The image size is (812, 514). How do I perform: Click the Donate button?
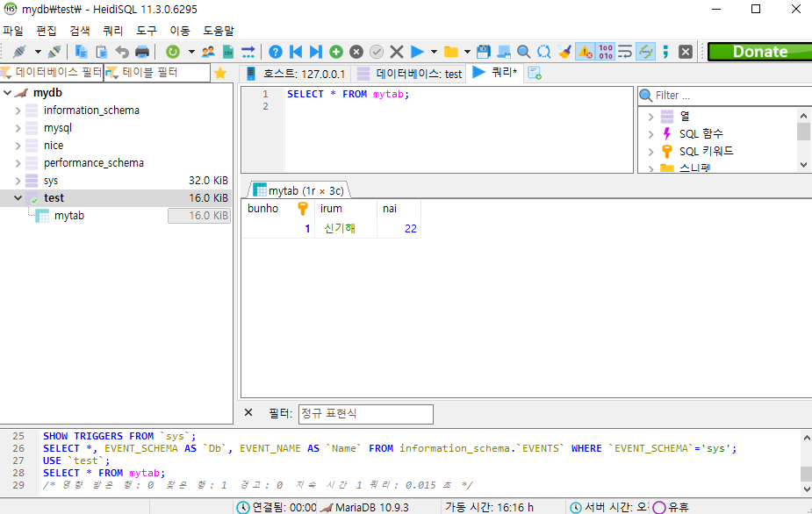point(759,52)
